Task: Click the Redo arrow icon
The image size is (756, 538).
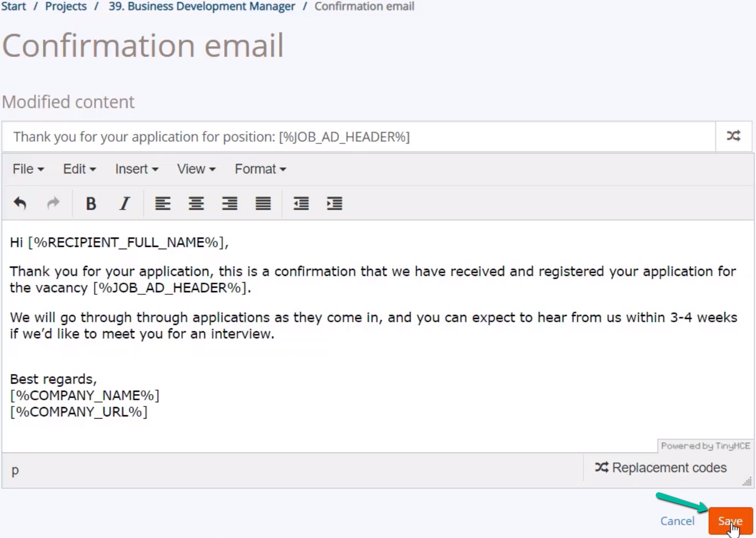Action: coord(53,203)
